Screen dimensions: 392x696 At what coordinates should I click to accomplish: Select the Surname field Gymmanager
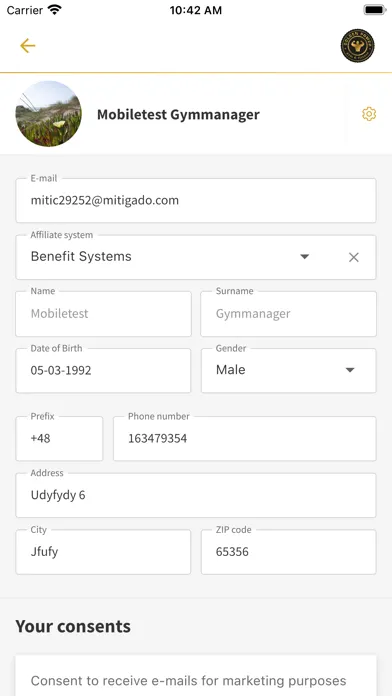pos(289,314)
